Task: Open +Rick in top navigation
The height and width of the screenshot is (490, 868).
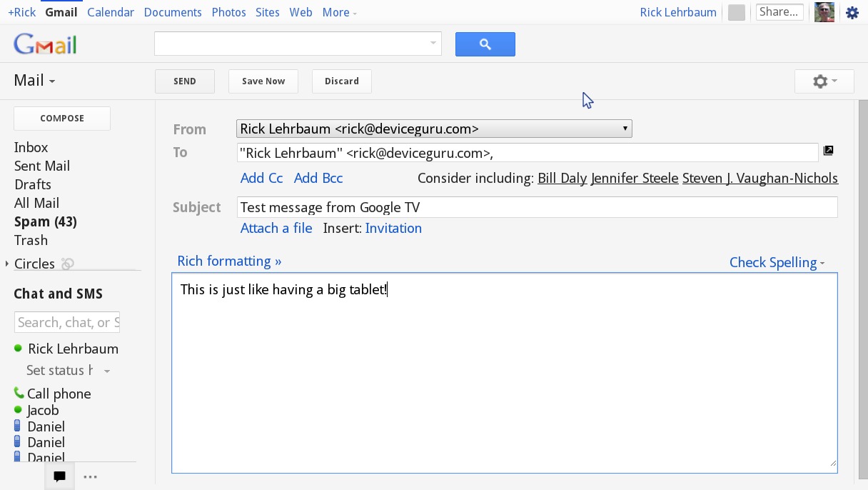Action: 21,12
